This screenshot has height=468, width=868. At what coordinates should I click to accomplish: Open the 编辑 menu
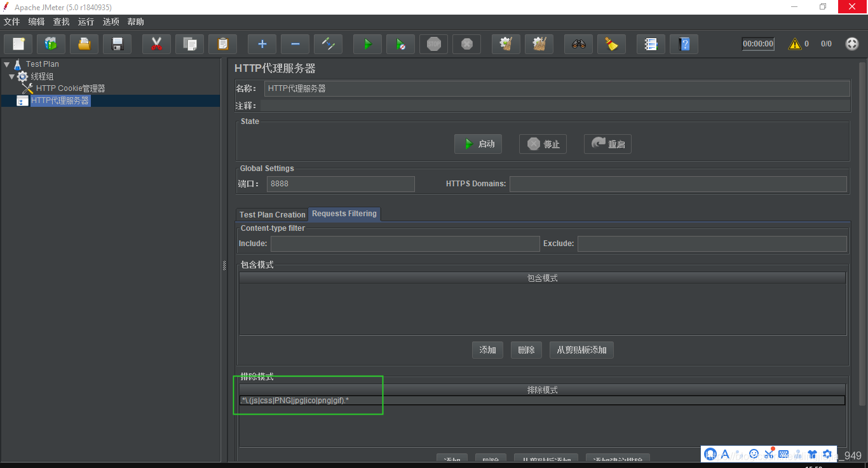37,22
